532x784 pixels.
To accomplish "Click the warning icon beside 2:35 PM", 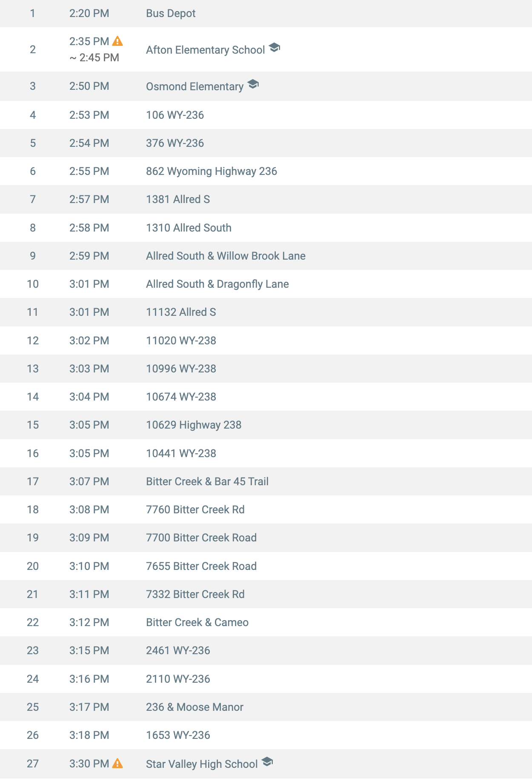I will click(x=117, y=41).
